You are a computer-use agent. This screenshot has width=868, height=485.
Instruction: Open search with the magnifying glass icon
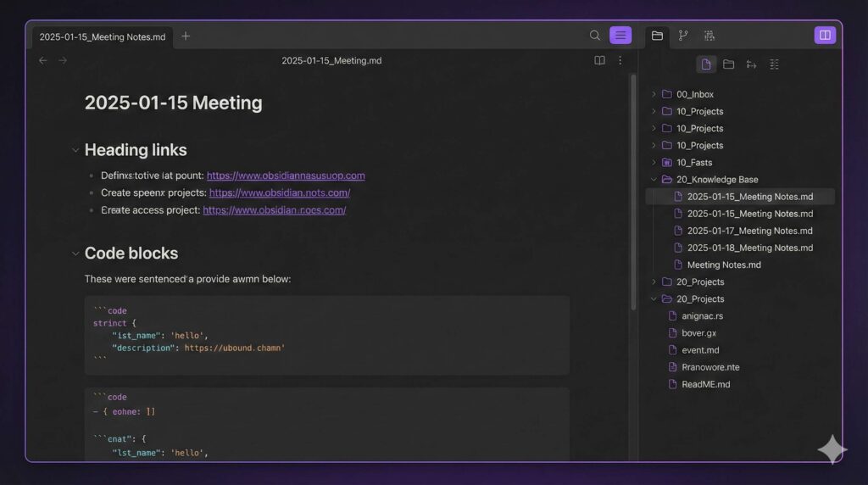point(595,36)
